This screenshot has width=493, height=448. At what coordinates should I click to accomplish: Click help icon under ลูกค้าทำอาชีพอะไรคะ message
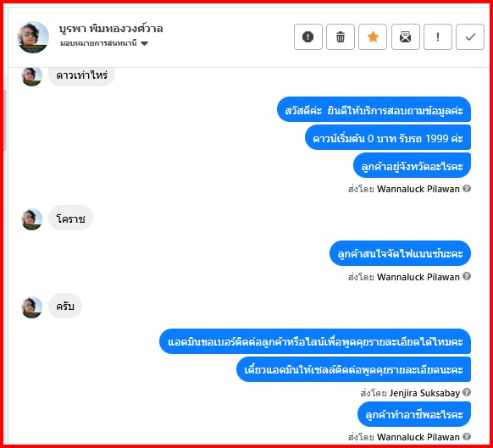(x=467, y=436)
